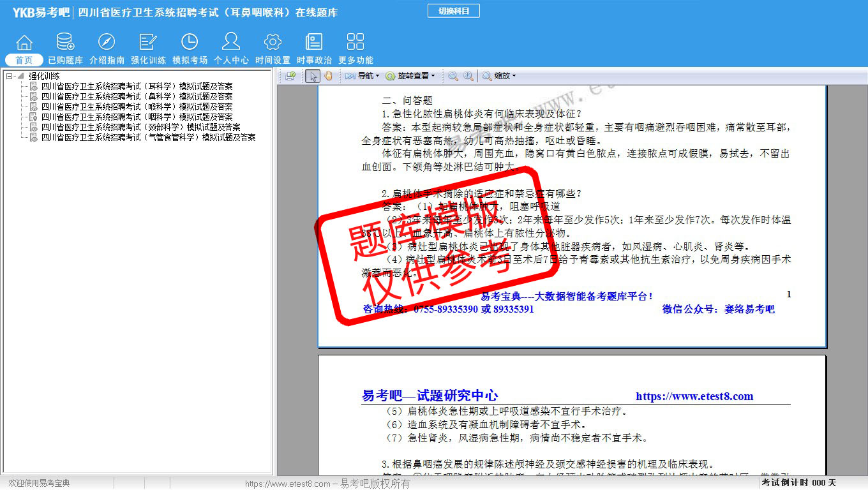The width and height of the screenshot is (868, 490).
Task: Open 已购题库 purchased question bank icon
Action: click(65, 42)
